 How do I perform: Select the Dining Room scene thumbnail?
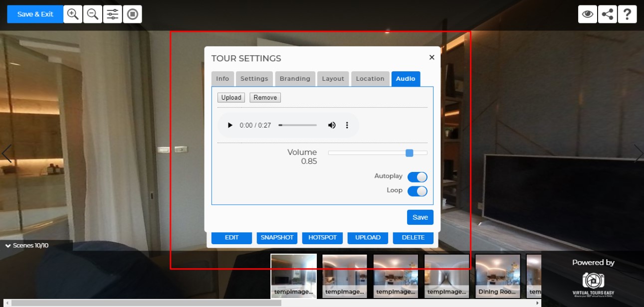(x=497, y=275)
